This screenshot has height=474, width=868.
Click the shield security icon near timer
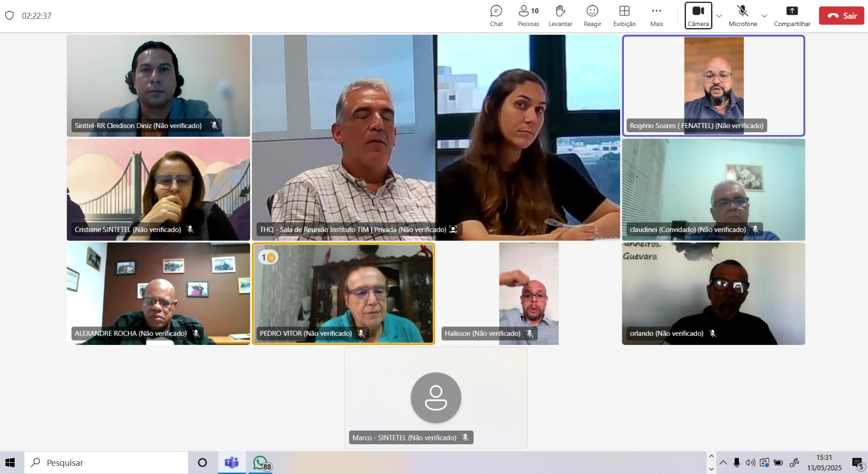[x=9, y=16]
